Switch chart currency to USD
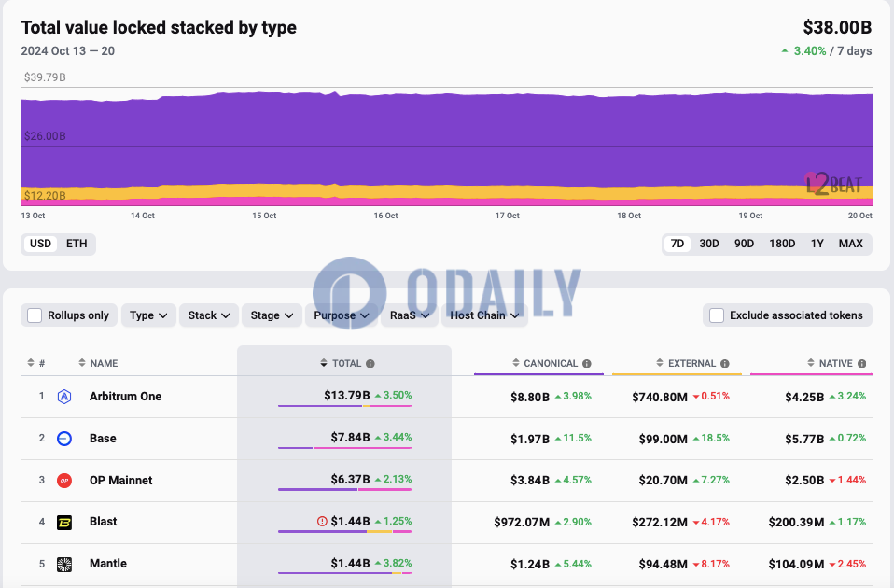The height and width of the screenshot is (588, 894). [x=40, y=244]
